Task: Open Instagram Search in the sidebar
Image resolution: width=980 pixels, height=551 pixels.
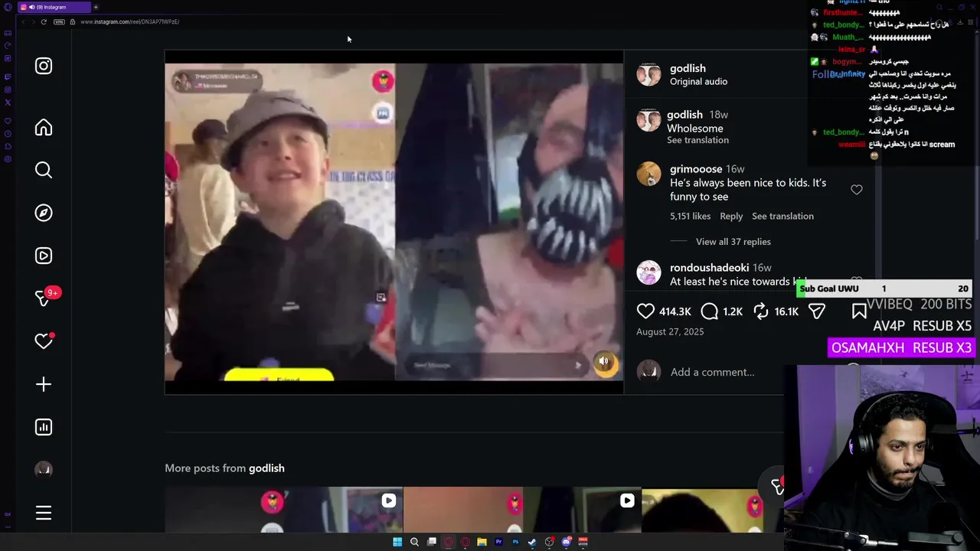Action: [44, 170]
